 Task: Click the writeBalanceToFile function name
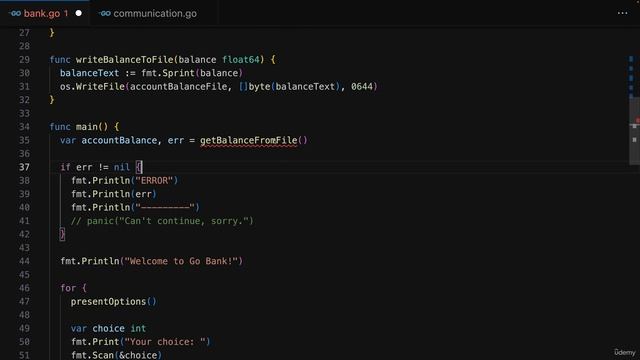coord(124,60)
